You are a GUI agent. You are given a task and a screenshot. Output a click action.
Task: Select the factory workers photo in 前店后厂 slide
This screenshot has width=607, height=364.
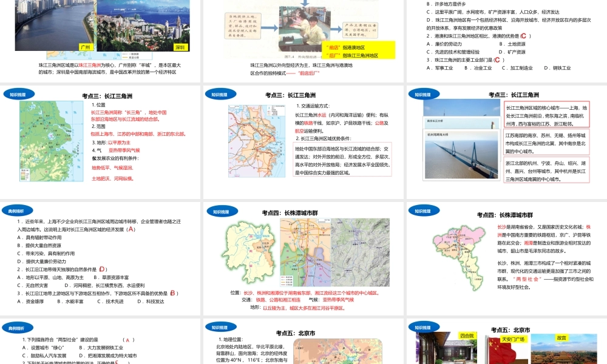[305, 29]
